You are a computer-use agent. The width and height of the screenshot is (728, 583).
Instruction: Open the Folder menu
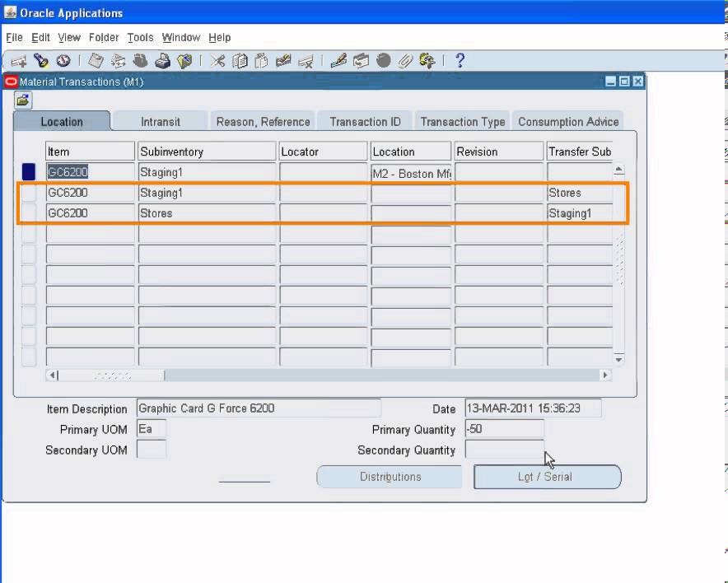click(x=104, y=38)
